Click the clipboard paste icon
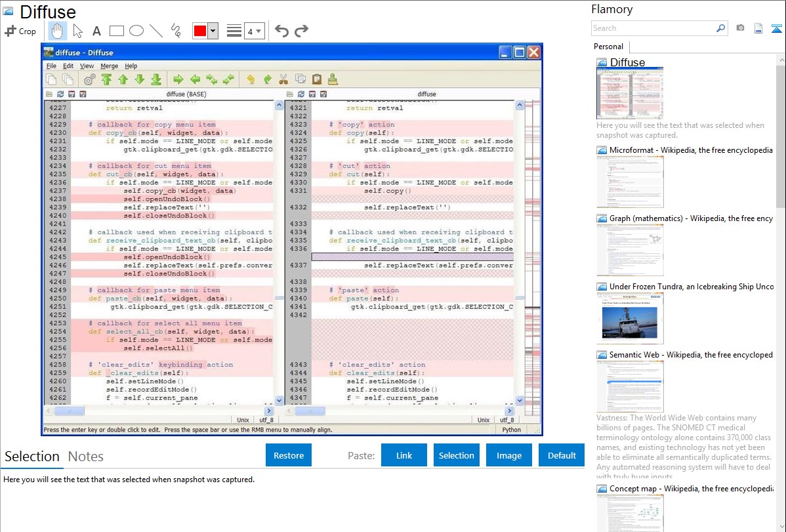The height and width of the screenshot is (532, 786). pos(317,79)
